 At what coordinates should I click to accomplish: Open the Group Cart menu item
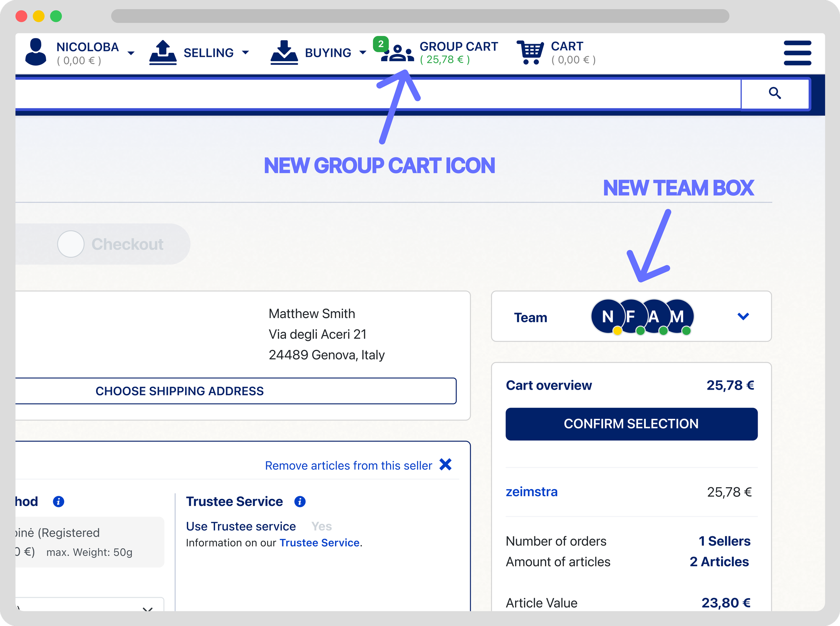pos(458,47)
